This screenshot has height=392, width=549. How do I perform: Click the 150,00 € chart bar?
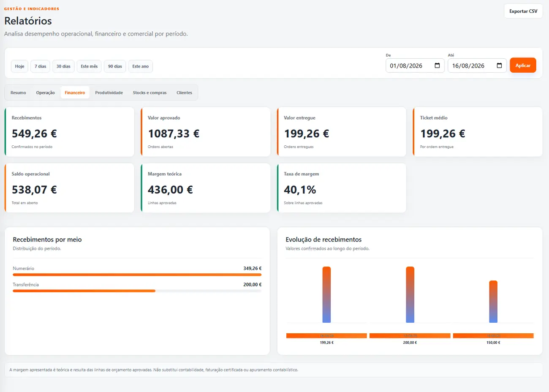[x=493, y=302]
